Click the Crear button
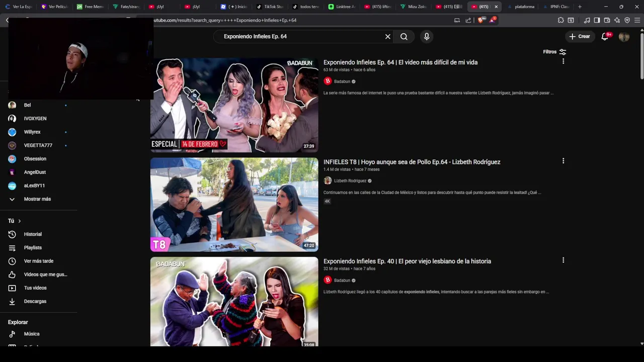The height and width of the screenshot is (362, 644). click(580, 37)
